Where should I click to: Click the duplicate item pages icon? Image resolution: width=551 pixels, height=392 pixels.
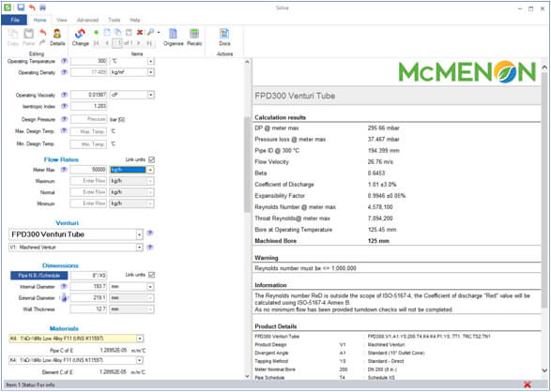(x=118, y=32)
